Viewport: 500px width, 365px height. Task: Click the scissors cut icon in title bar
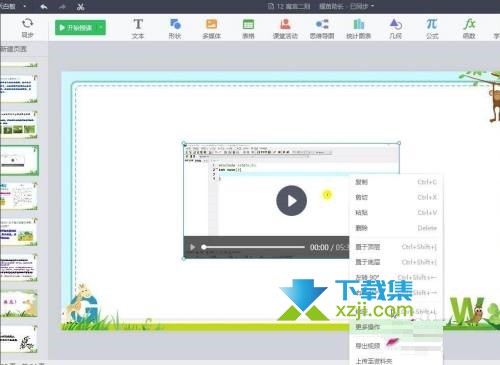[80, 7]
